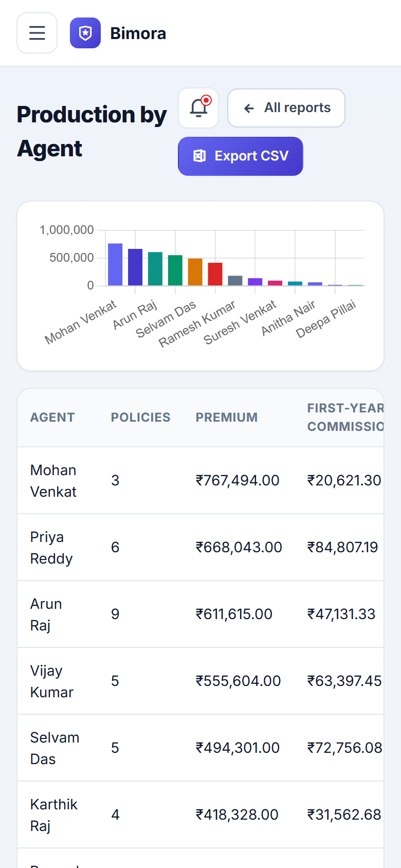Image resolution: width=401 pixels, height=868 pixels.
Task: Click the red sixth chart bar
Action: click(215, 274)
